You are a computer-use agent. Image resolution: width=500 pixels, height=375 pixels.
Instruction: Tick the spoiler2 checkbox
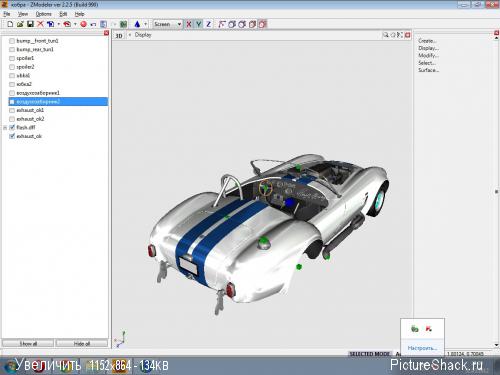coord(12,67)
